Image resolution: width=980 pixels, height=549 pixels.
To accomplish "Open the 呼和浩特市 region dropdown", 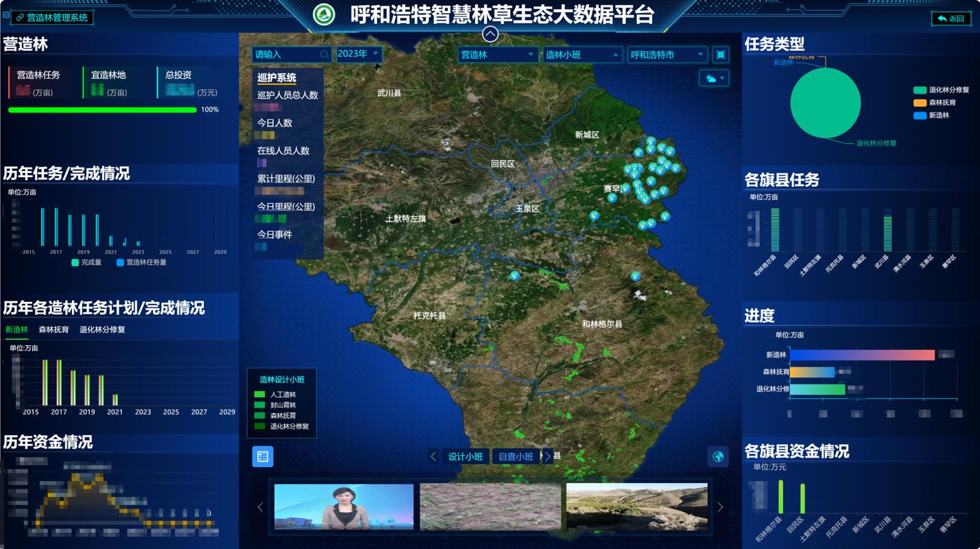I will 667,55.
